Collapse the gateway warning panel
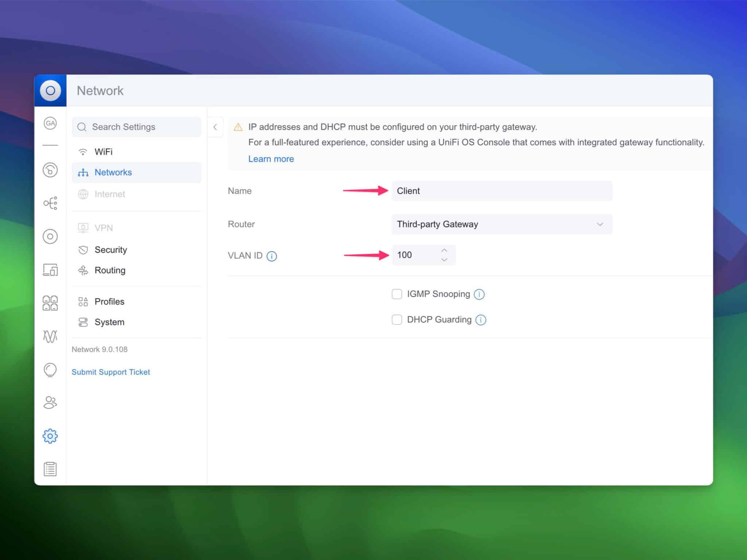 pyautogui.click(x=215, y=127)
